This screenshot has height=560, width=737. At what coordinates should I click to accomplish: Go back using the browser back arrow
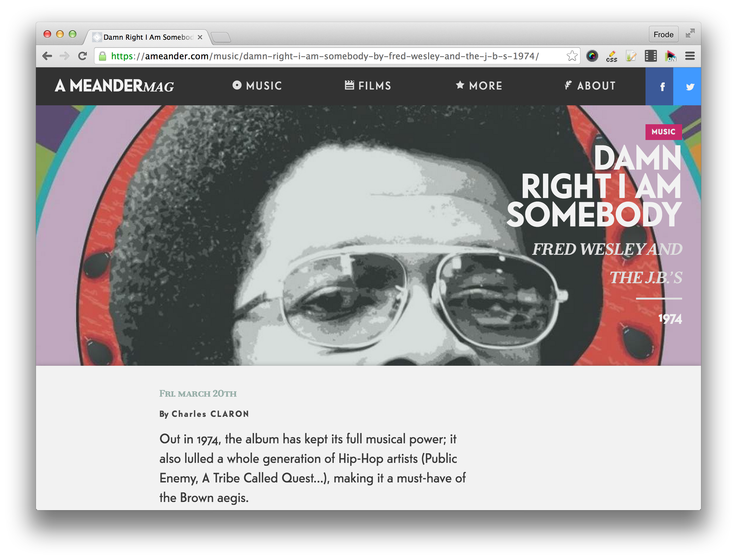pos(47,56)
